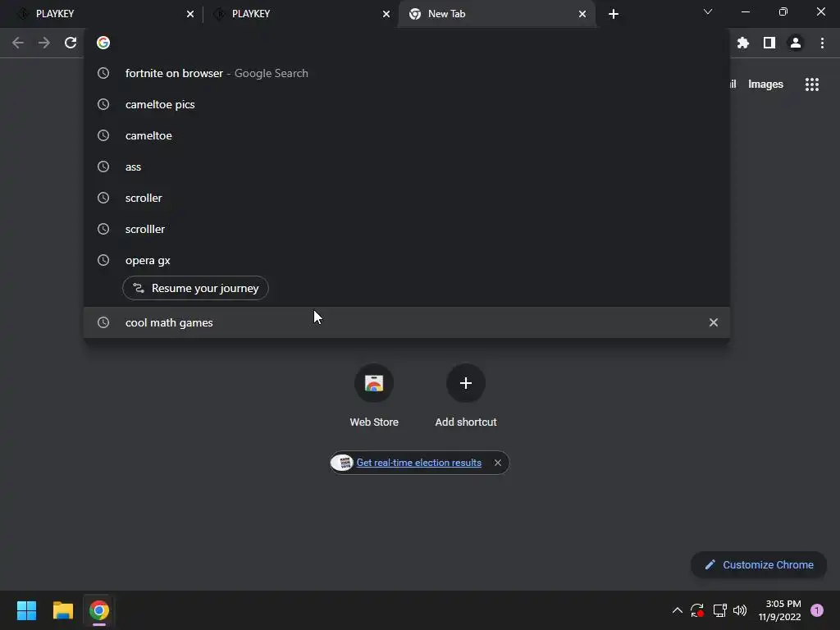Close the first PLAYKEY tab
840x630 pixels.
pos(190,14)
